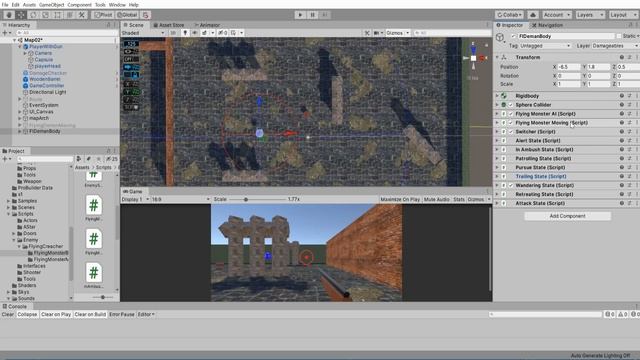This screenshot has height=360, width=640.
Task: Open the Sphere Collider context menu dots
Action: pyautogui.click(x=637, y=105)
